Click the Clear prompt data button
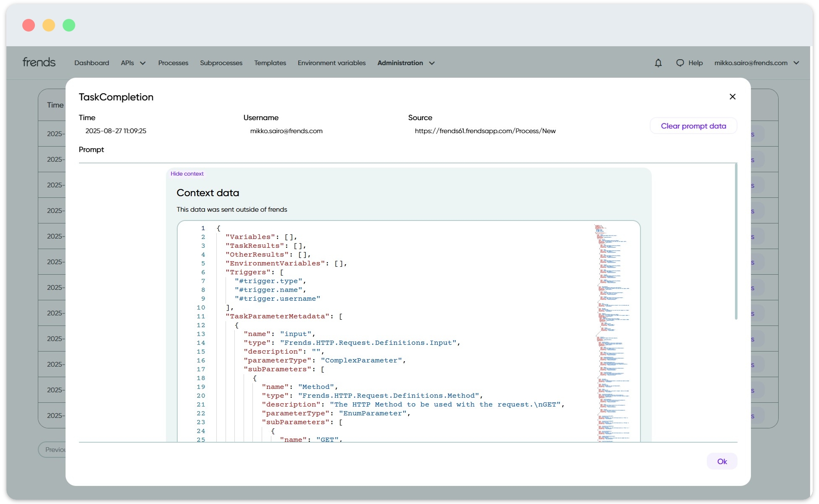Image resolution: width=819 pixels, height=504 pixels. pyautogui.click(x=693, y=126)
